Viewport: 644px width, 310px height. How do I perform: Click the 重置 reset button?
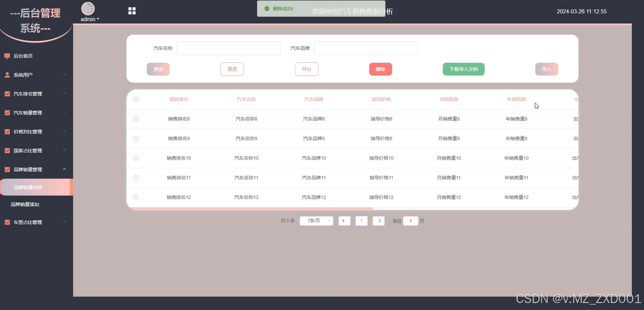click(x=232, y=69)
